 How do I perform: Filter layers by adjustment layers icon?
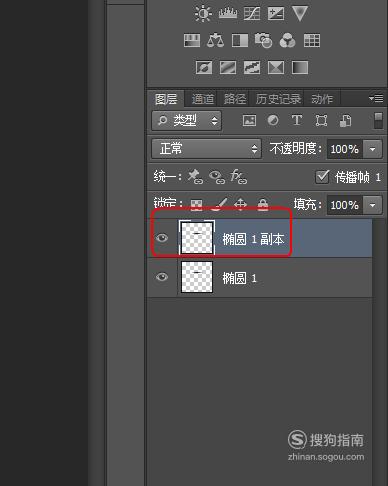pyautogui.click(x=273, y=120)
